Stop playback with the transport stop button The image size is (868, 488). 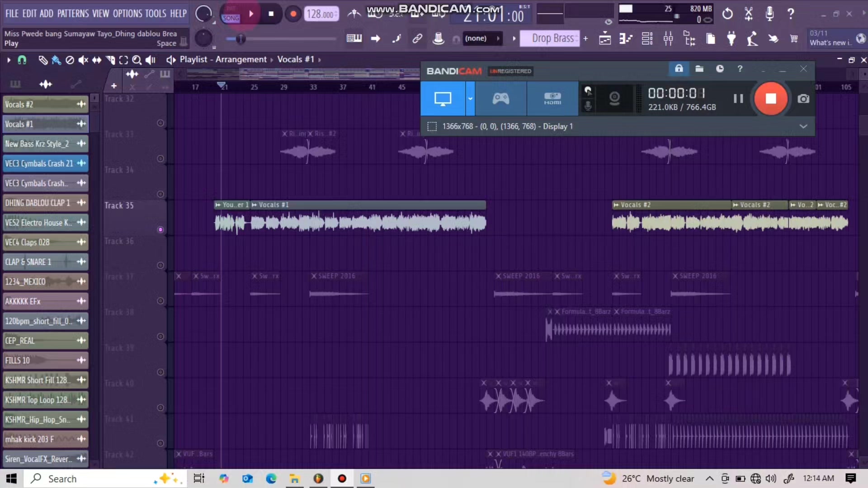tap(271, 14)
